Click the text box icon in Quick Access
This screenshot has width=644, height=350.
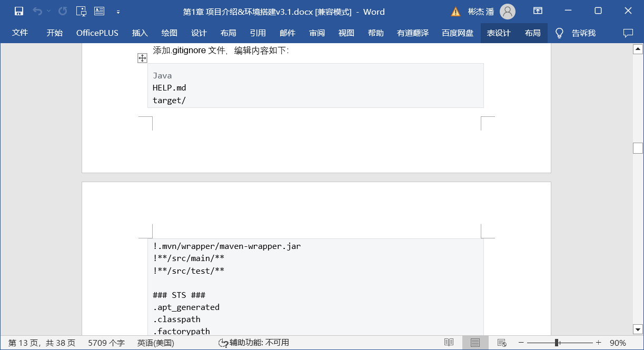pyautogui.click(x=99, y=11)
